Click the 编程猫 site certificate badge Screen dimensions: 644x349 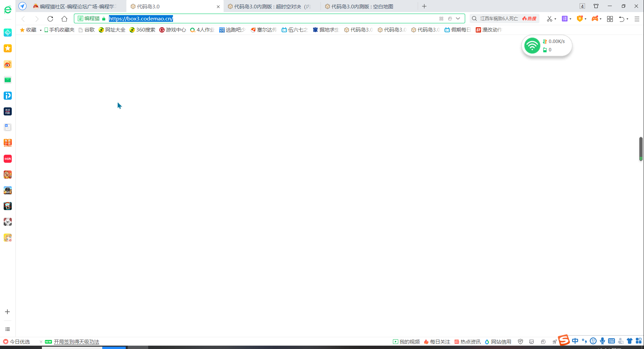[x=89, y=19]
